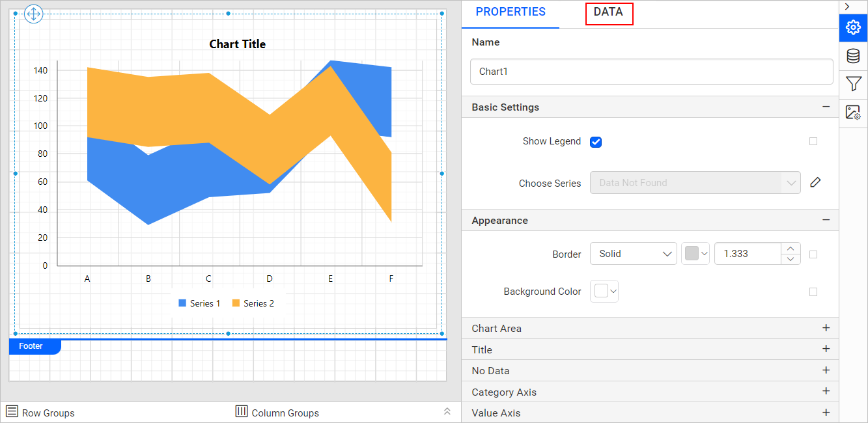The width and height of the screenshot is (868, 423).
Task: Select the PROPERTIES tab
Action: [510, 11]
